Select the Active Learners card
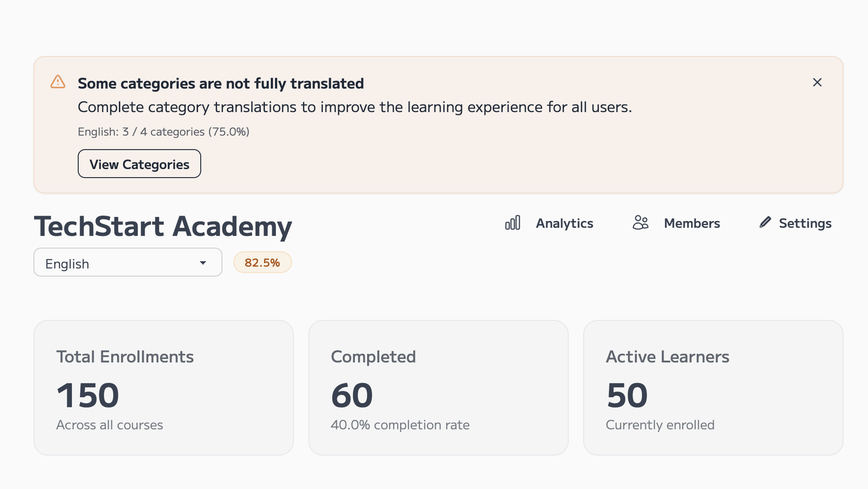 [713, 388]
